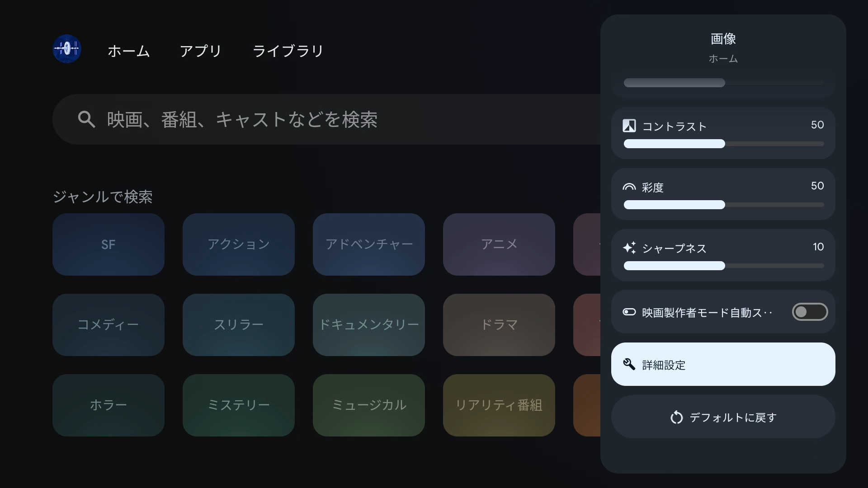Click the reset arrow icon beside デフォルトに戻す

point(677,417)
